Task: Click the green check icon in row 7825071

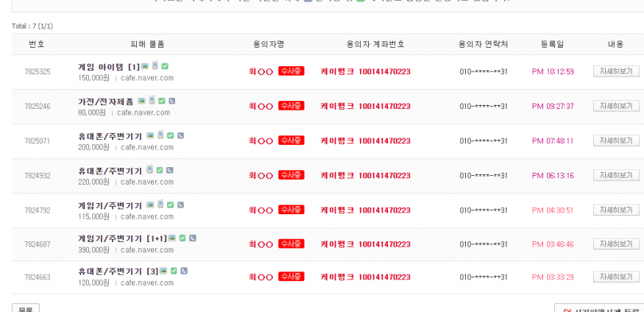Action: (x=171, y=135)
